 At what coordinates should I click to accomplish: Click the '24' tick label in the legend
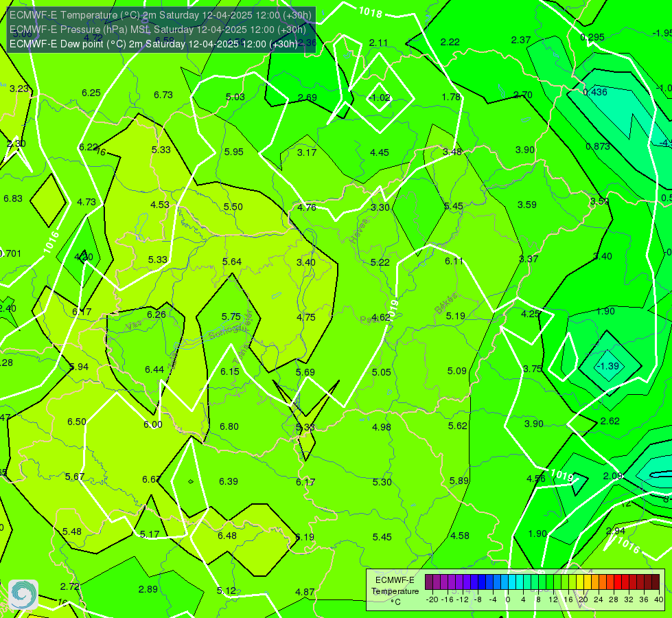[599, 599]
